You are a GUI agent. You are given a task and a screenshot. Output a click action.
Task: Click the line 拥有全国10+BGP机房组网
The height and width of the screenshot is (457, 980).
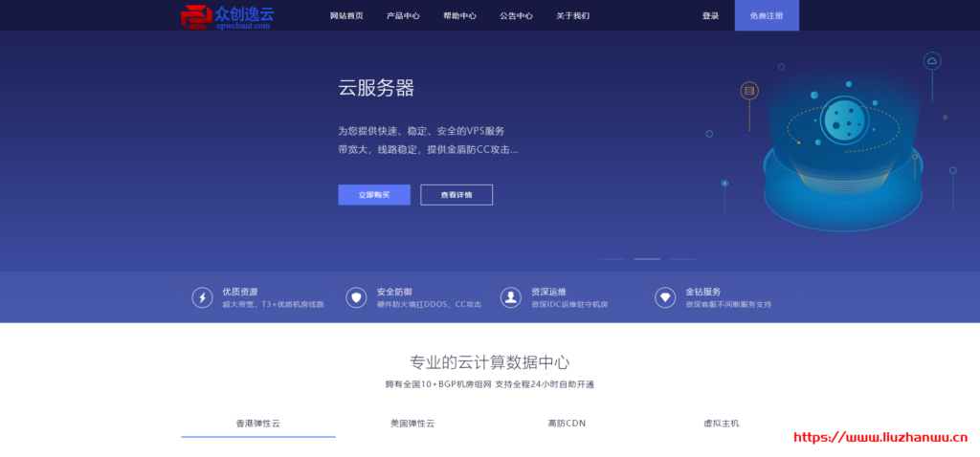[438, 384]
